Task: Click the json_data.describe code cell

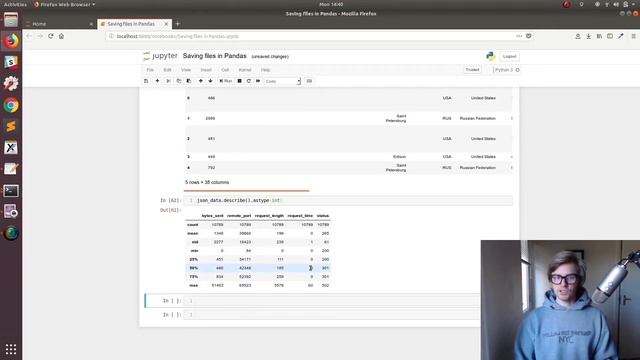Action: [348, 200]
